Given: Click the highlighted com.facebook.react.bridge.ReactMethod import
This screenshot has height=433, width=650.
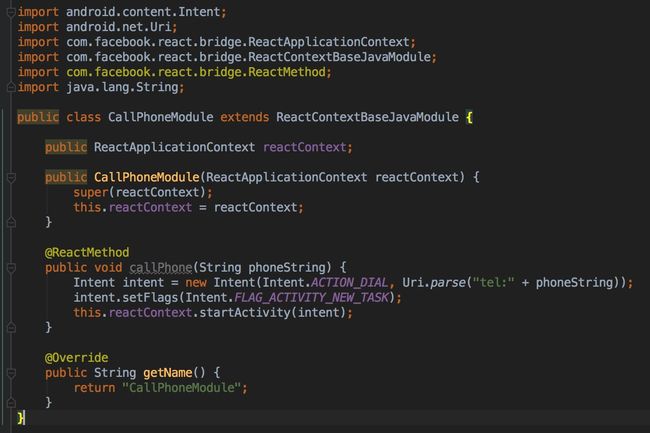Looking at the screenshot, I should pos(196,72).
